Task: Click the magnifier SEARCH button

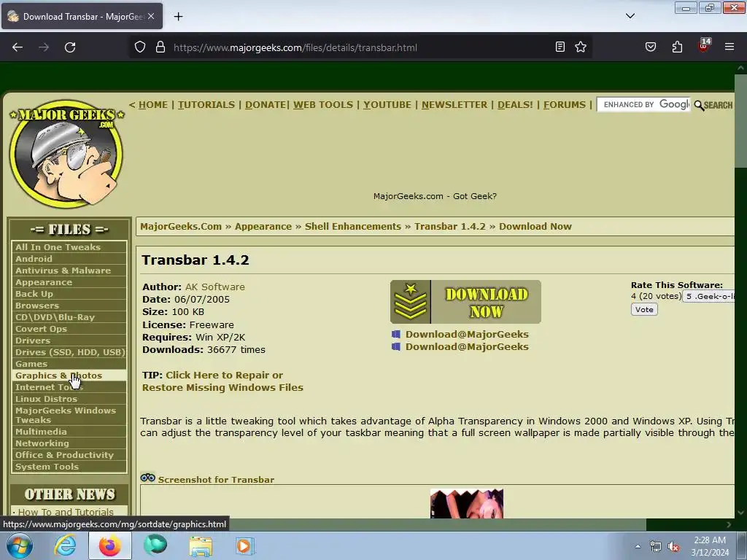Action: click(713, 105)
